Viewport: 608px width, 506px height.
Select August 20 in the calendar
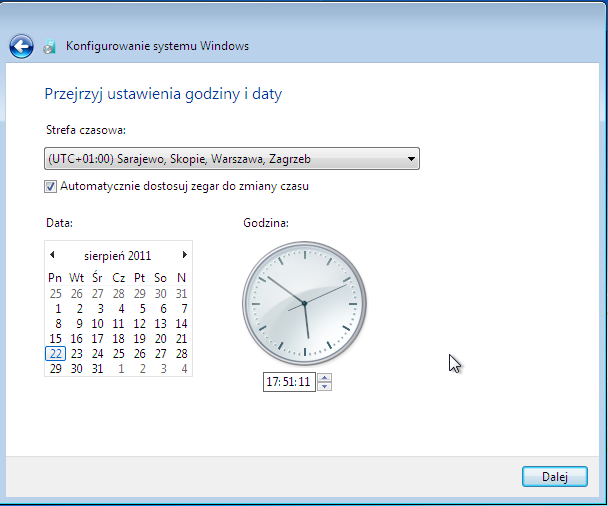click(160, 339)
